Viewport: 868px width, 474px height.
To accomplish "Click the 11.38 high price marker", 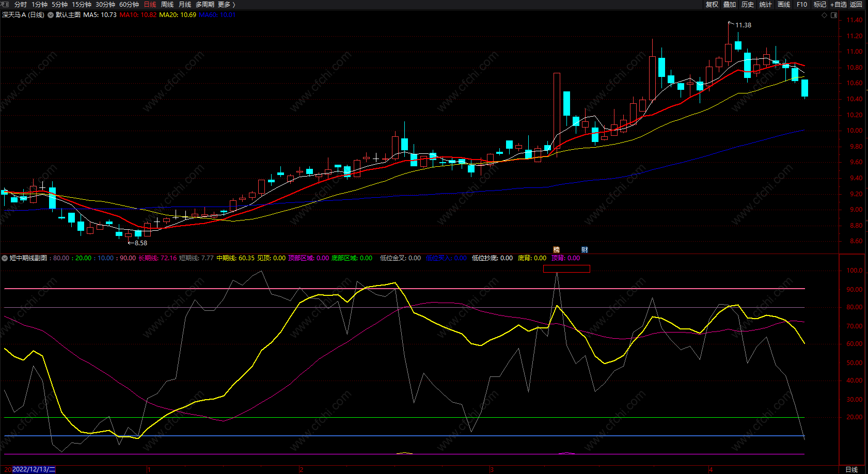I will [x=743, y=25].
